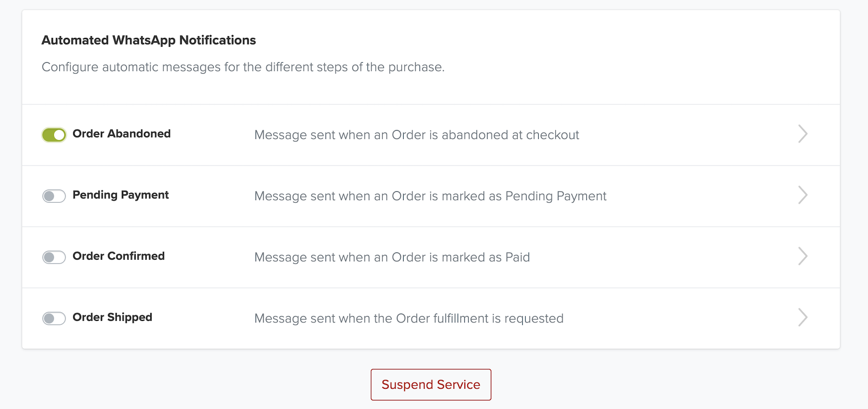Open Order Shipped details using its chevron
Screen dimensions: 868x409
coord(802,317)
